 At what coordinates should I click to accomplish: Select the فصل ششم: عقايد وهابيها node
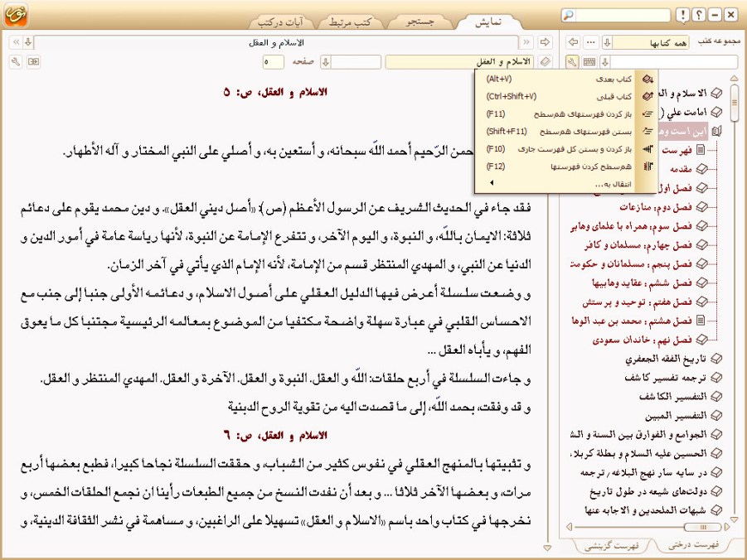642,282
